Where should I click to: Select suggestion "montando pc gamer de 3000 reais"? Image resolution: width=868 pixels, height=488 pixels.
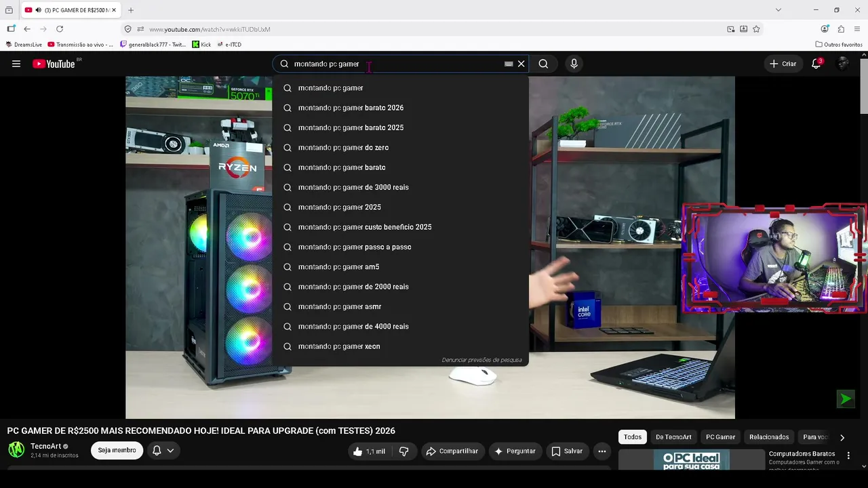tap(400, 187)
